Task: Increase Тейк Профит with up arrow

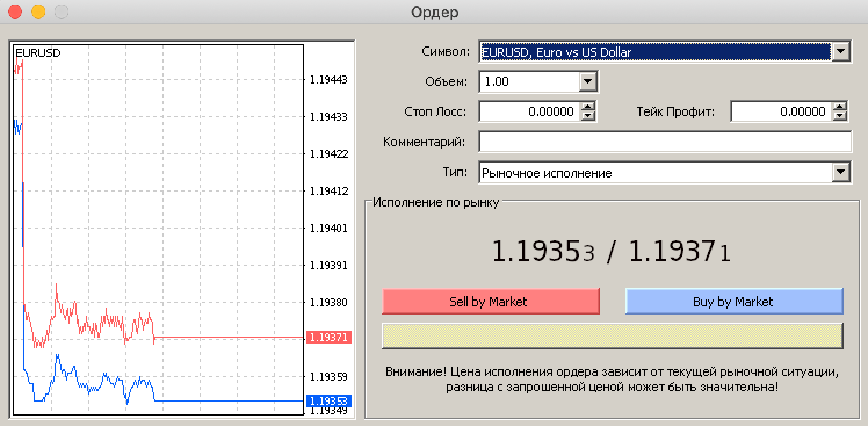Action: [x=840, y=107]
